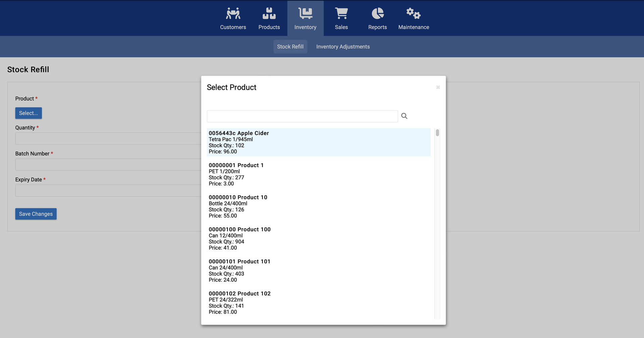The height and width of the screenshot is (338, 644).
Task: Click the magnifier search icon in dialog
Action: pos(404,116)
